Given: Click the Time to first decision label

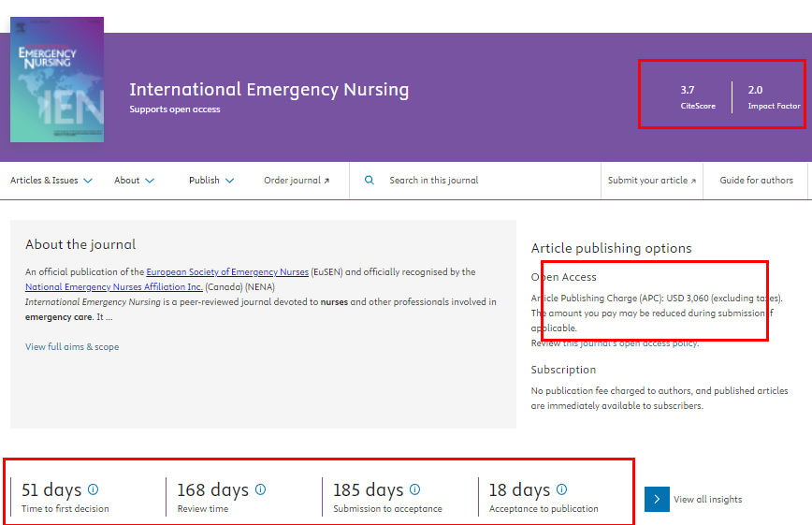Looking at the screenshot, I should [65, 509].
